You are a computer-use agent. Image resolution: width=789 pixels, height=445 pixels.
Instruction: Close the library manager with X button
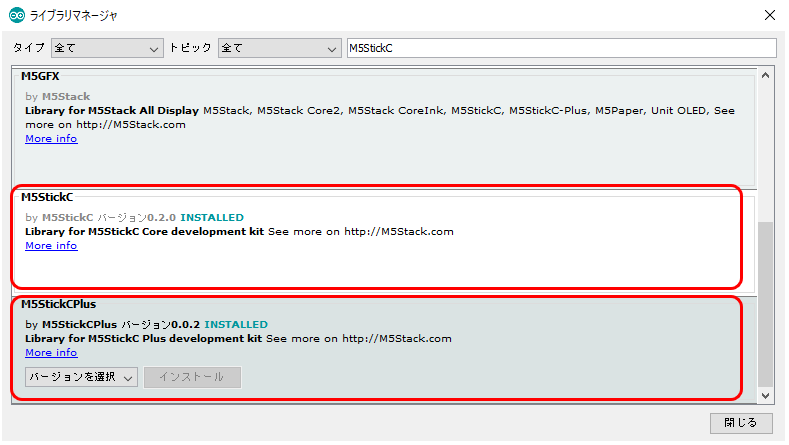click(x=768, y=15)
